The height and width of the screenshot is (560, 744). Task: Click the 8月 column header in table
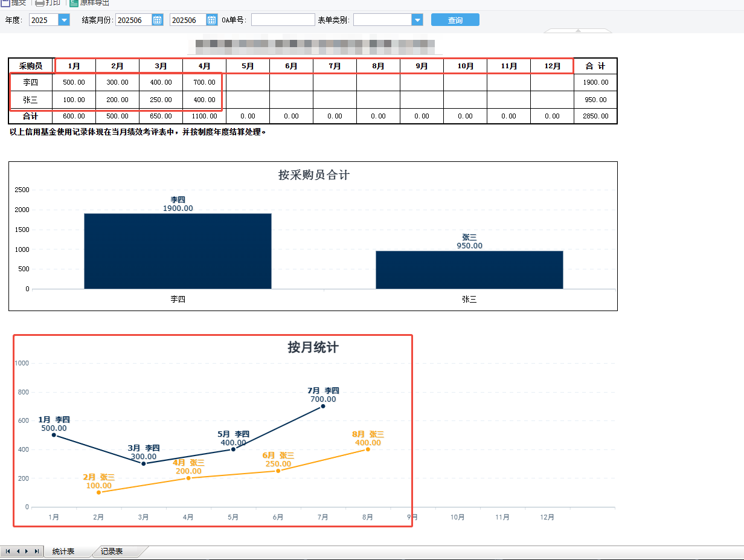click(379, 66)
